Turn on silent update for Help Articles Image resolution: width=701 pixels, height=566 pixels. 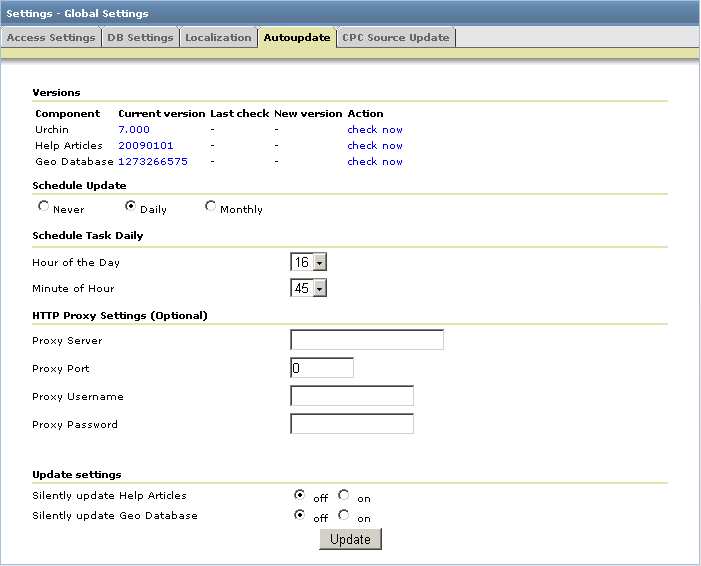(344, 495)
